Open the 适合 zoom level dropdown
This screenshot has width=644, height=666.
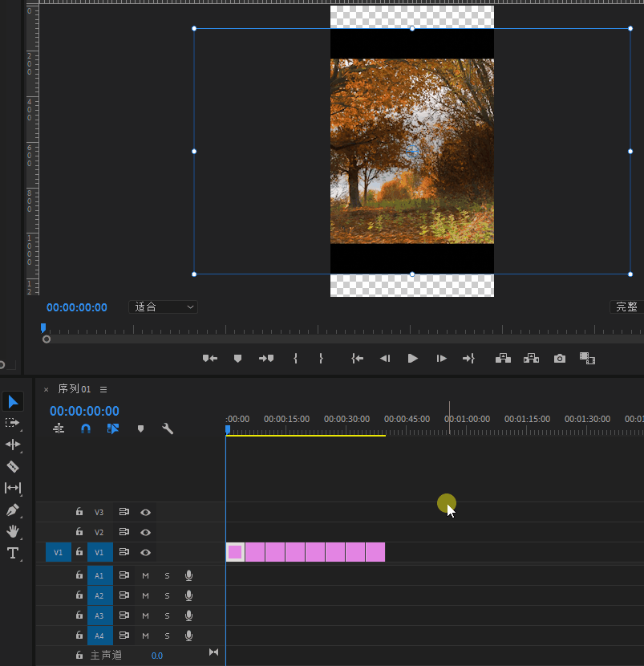click(x=163, y=307)
